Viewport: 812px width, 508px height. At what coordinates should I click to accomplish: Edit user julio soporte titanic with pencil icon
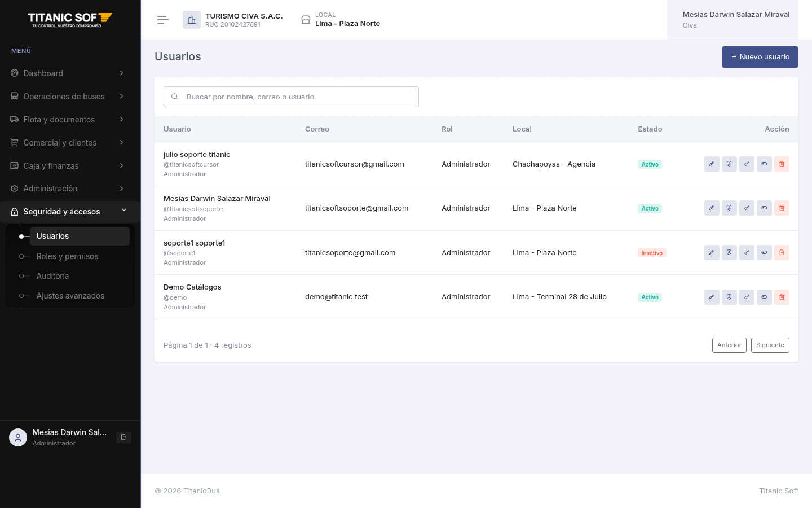pyautogui.click(x=712, y=164)
